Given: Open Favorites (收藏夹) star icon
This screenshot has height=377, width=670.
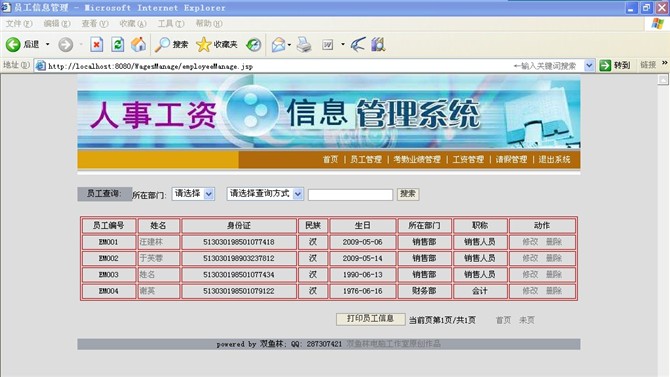Looking at the screenshot, I should point(204,44).
